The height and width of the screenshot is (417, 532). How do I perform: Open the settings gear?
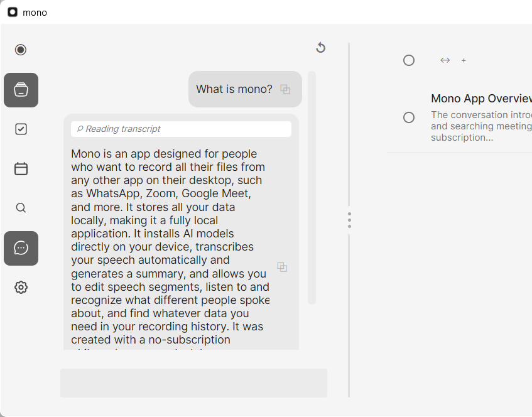[x=21, y=287]
